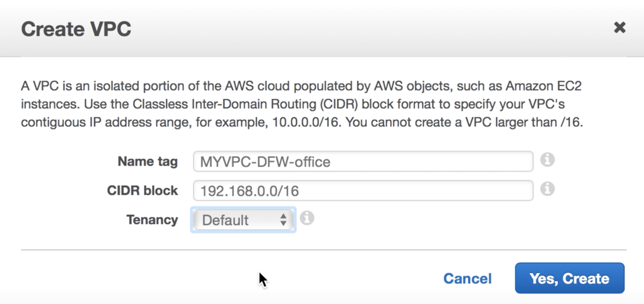Image resolution: width=644 pixels, height=304 pixels.
Task: Click the MYVPC-DFW-office text
Action: 265,162
